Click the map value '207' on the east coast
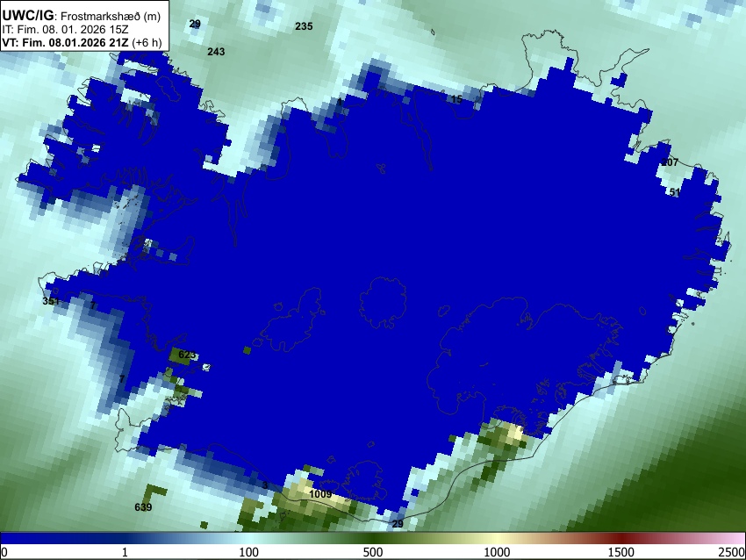This screenshot has width=746, height=560. (670, 162)
